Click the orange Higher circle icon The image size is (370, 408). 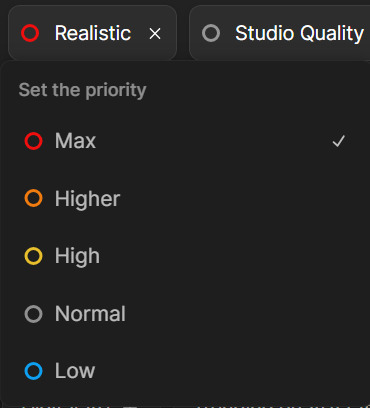click(33, 198)
